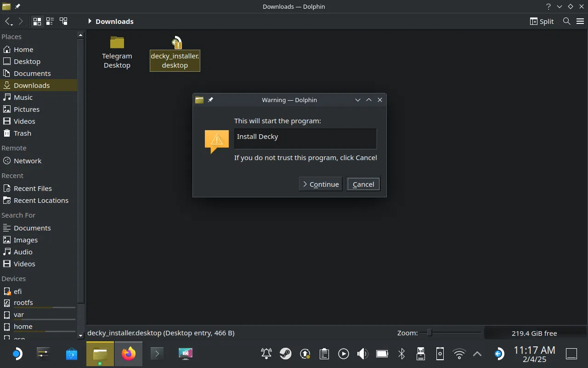
Task: Switch to Details tree view mode
Action: pos(63,21)
